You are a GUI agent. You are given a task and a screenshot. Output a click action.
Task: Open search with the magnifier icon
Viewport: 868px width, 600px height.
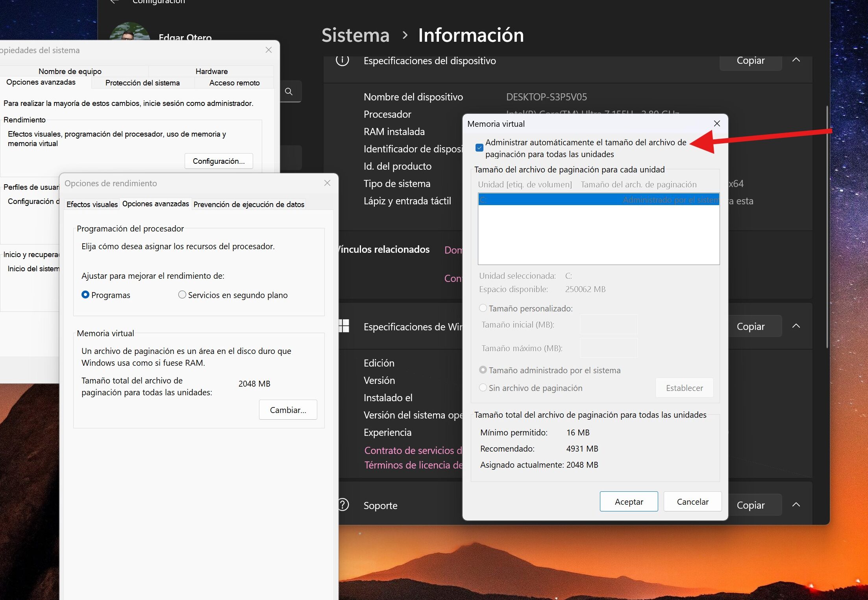tap(289, 91)
